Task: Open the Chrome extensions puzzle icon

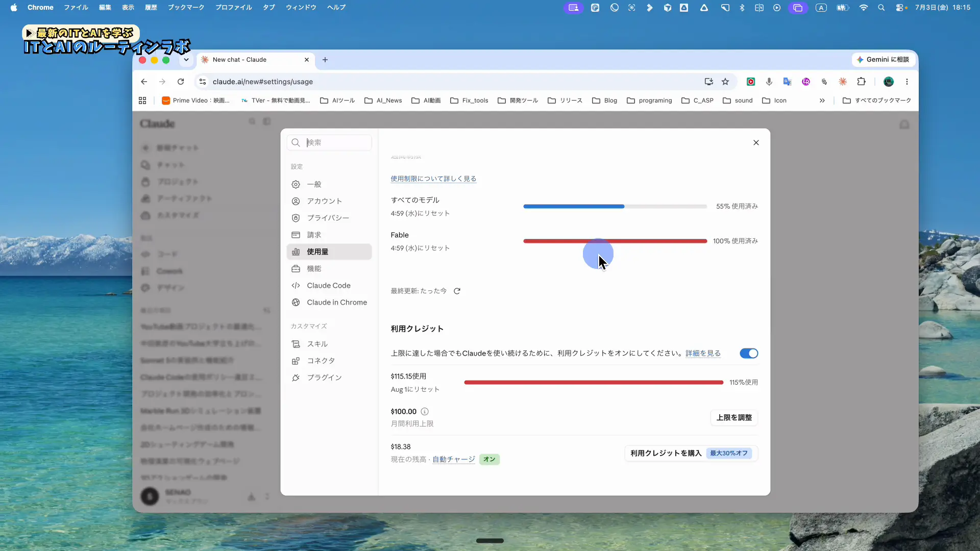Action: click(862, 82)
